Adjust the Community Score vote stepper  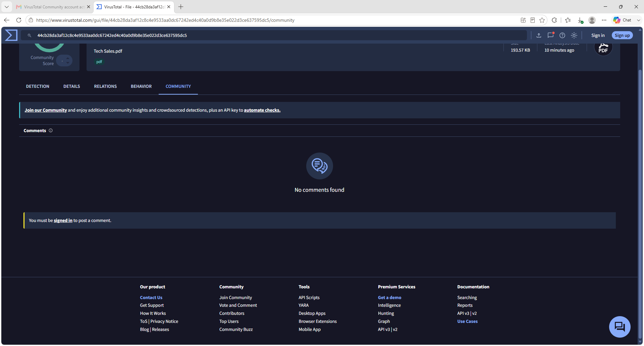pos(64,61)
